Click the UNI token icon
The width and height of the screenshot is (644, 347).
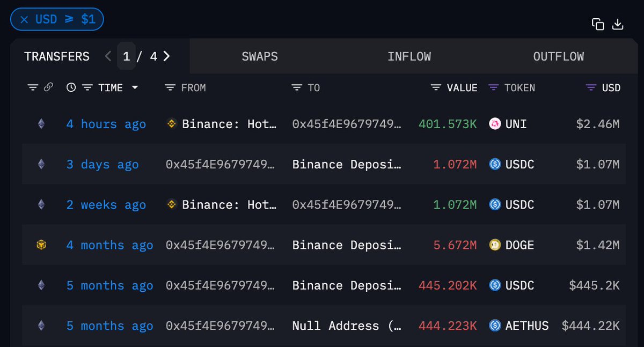tap(495, 124)
